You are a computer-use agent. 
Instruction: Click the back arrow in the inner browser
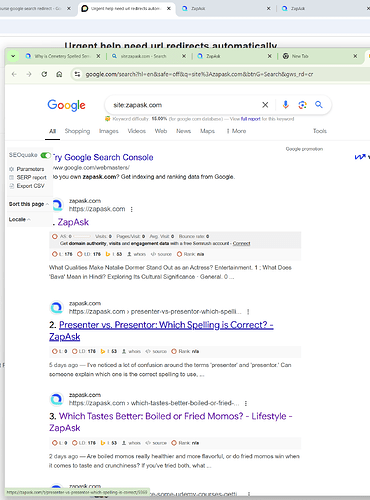(14, 74)
